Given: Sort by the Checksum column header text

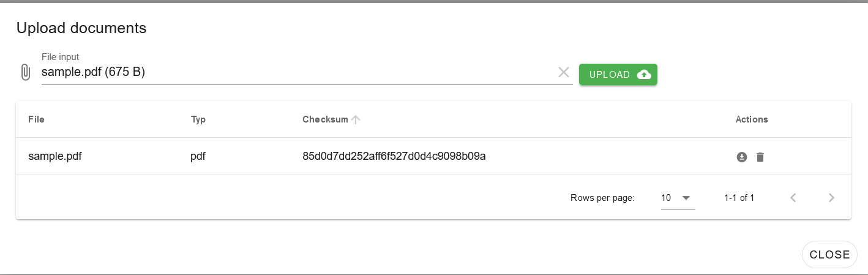Looking at the screenshot, I should tap(325, 119).
